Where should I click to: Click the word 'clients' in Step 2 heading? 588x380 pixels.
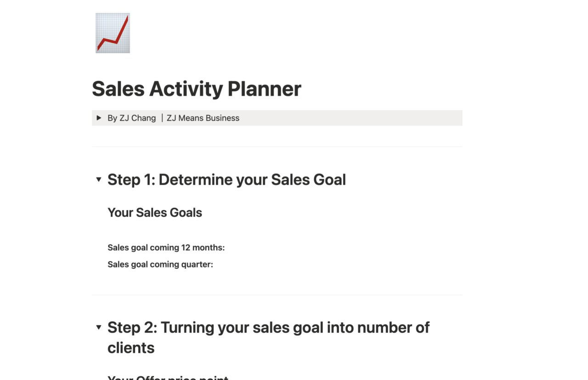click(131, 348)
